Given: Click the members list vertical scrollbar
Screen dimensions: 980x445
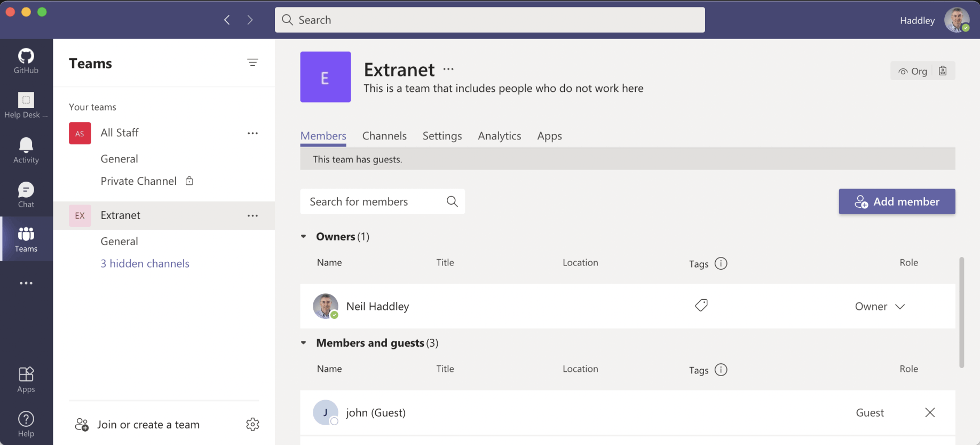Looking at the screenshot, I should pos(961,313).
